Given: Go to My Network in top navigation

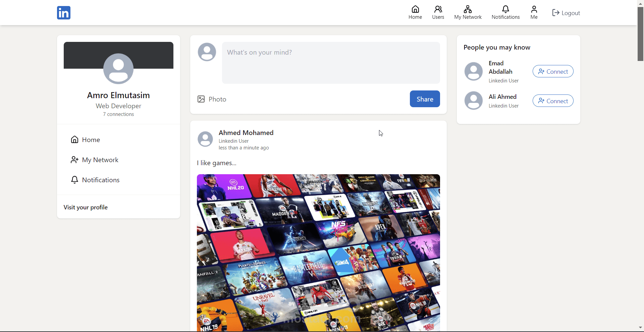Looking at the screenshot, I should pos(468,13).
